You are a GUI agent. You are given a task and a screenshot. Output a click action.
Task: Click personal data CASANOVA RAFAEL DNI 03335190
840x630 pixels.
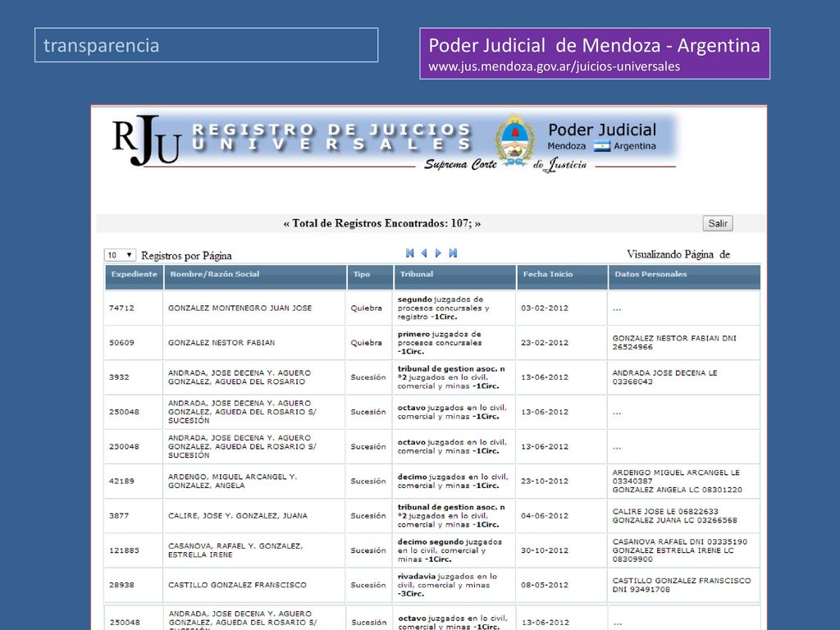tap(680, 541)
